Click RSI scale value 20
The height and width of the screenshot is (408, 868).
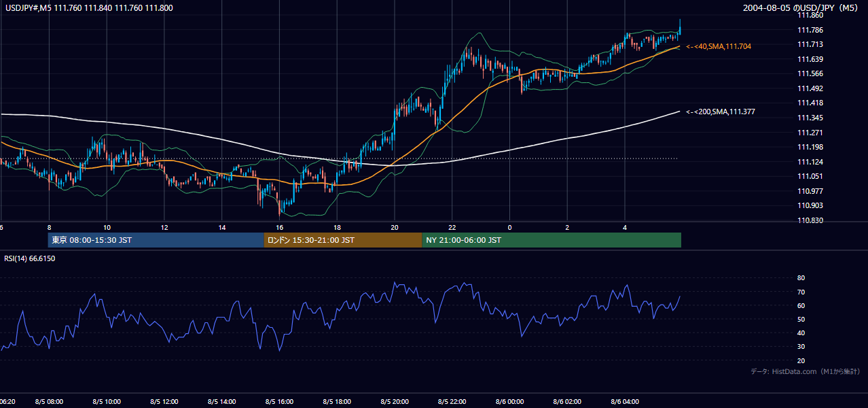point(801,360)
